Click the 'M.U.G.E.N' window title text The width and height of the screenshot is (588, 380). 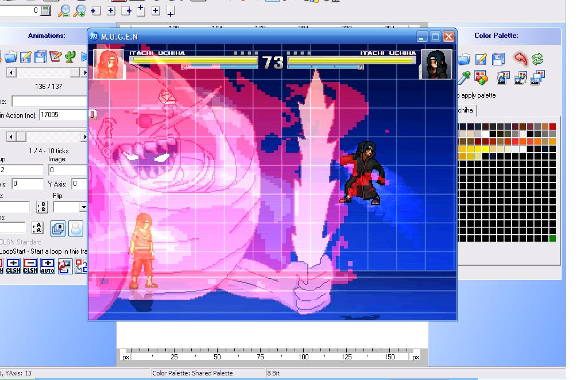click(119, 37)
